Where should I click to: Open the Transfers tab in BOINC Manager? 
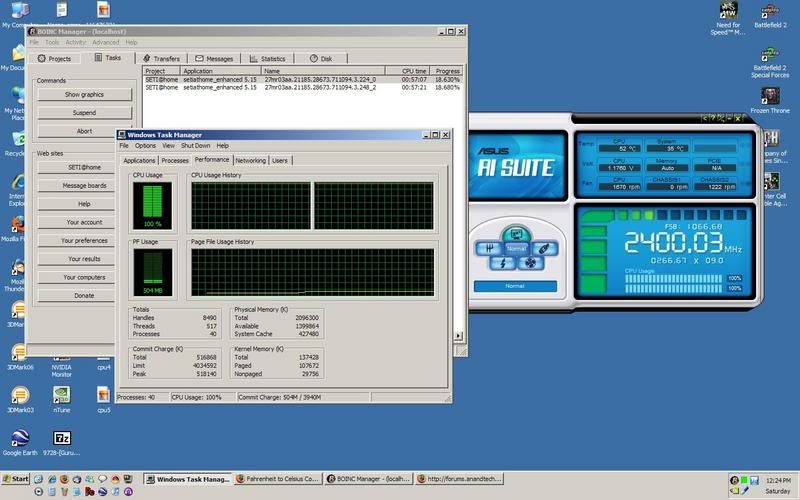(161, 59)
